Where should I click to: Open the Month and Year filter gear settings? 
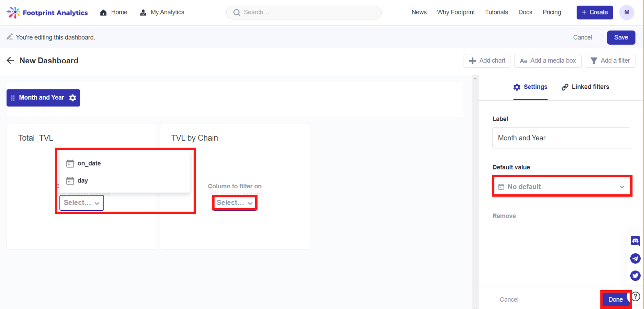point(72,98)
